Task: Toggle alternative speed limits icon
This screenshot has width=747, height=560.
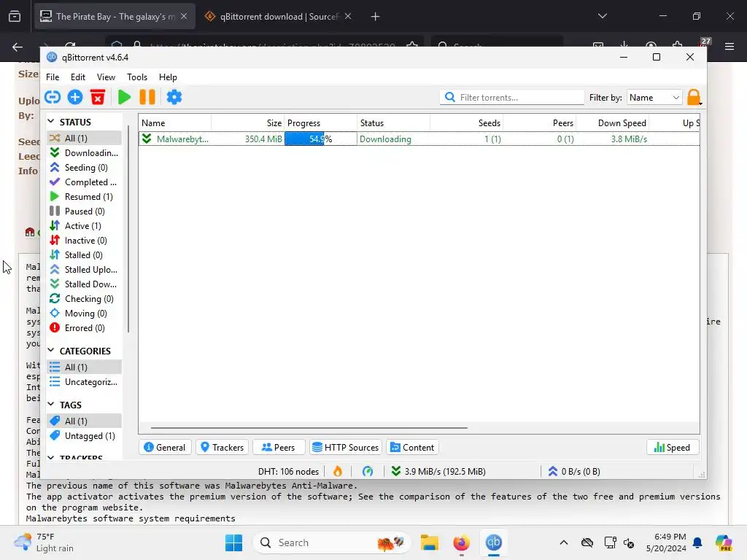Action: [368, 472]
